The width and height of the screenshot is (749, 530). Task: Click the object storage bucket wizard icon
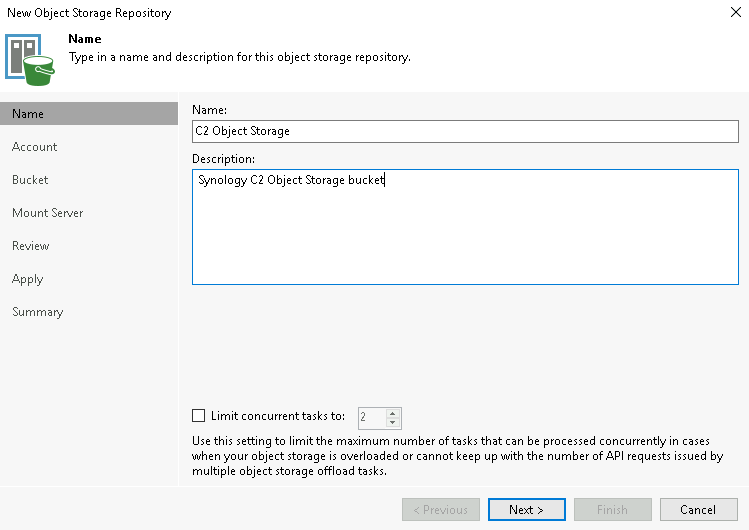pyautogui.click(x=30, y=60)
